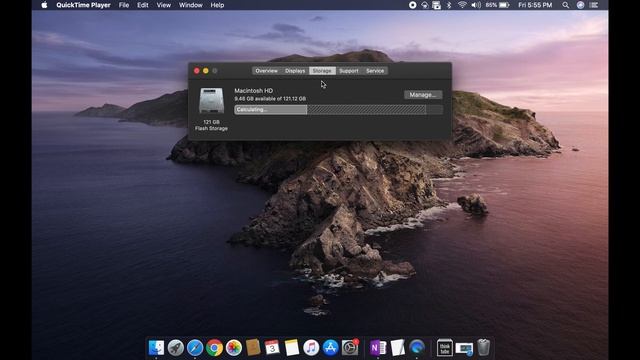Open Notification Center icon
This screenshot has width=640, height=360.
click(x=594, y=5)
